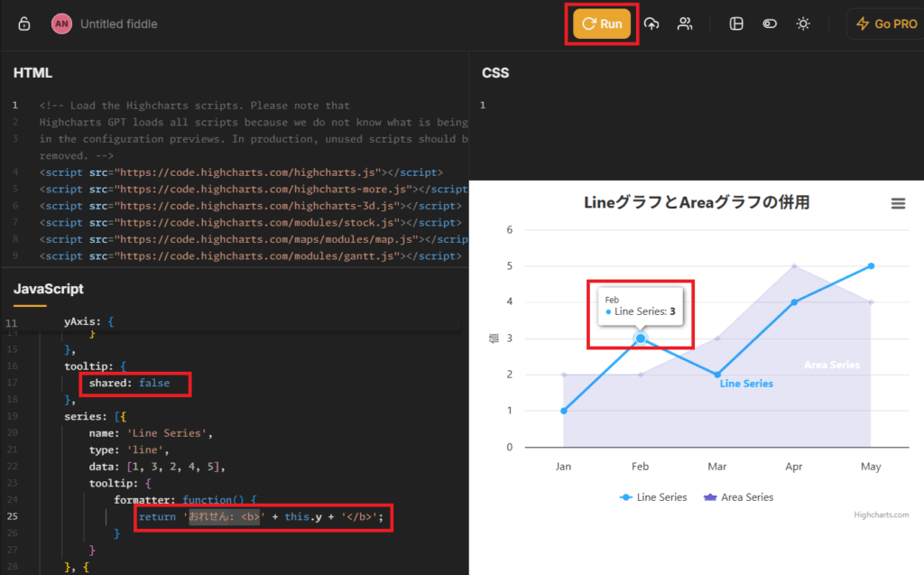924x575 pixels.
Task: Click the cloud upload save icon
Action: coord(651,24)
